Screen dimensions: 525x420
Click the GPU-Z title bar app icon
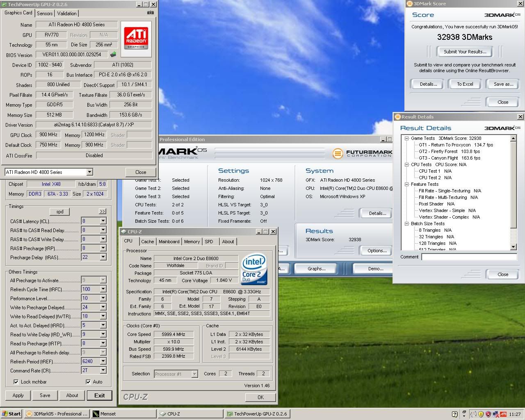(x=4, y=4)
